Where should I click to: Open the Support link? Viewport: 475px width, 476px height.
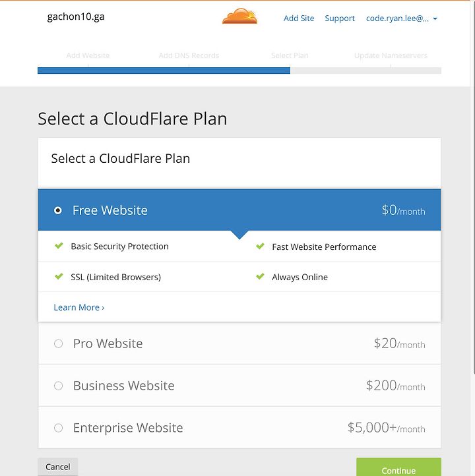pos(340,18)
